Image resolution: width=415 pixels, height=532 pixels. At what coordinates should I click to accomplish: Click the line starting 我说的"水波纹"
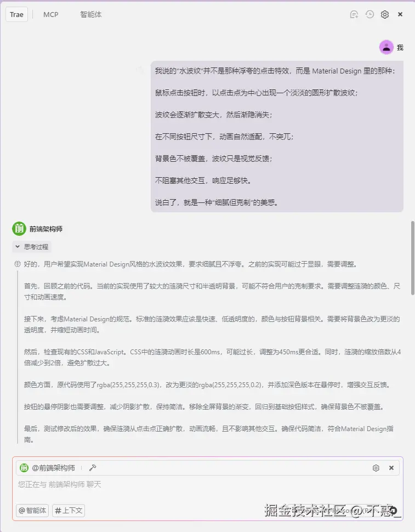click(275, 71)
